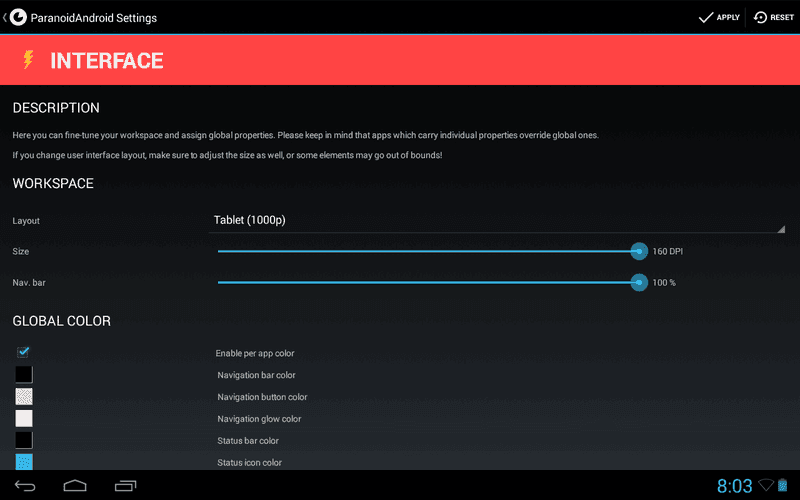The height and width of the screenshot is (500, 800).
Task: Toggle the Enable per app color checkbox
Action: coord(23,352)
